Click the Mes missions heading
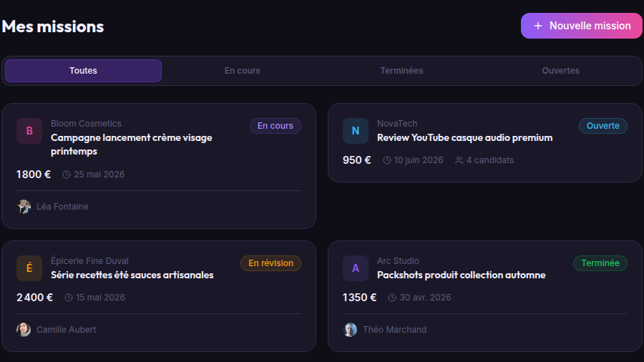Image resolution: width=644 pixels, height=362 pixels. 53,26
